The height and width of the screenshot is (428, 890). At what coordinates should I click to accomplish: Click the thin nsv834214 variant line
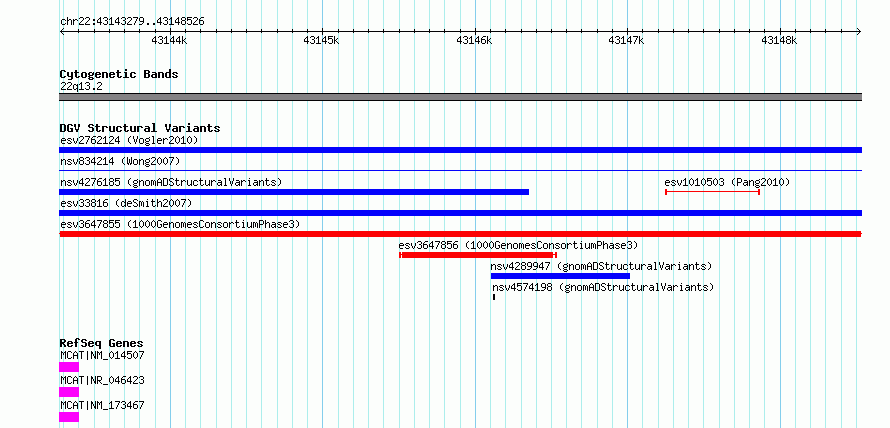click(x=460, y=170)
